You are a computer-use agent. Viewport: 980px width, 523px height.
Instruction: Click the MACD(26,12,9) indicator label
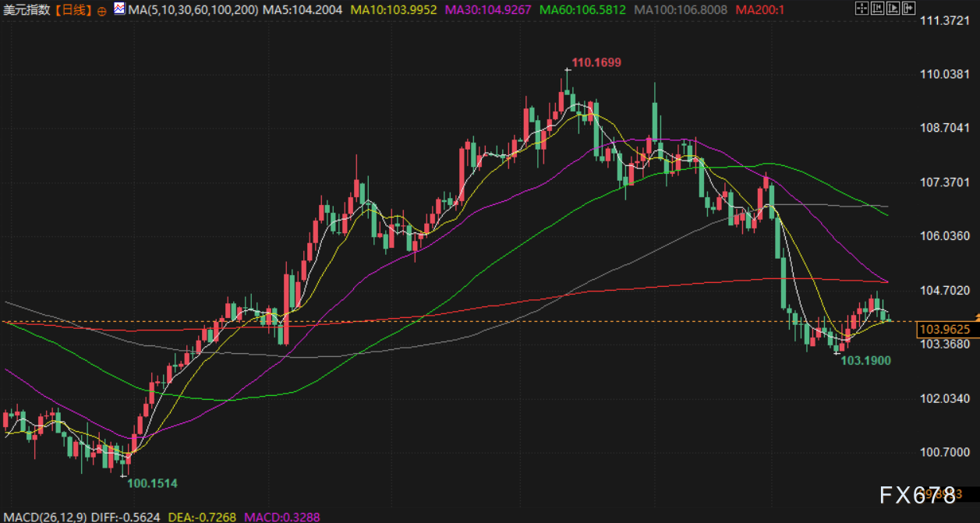pyautogui.click(x=44, y=516)
